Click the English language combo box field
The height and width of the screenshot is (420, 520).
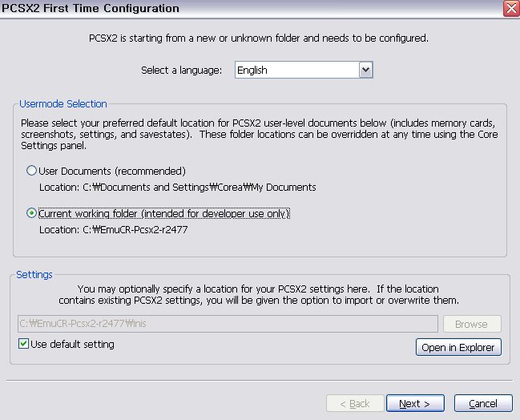296,70
